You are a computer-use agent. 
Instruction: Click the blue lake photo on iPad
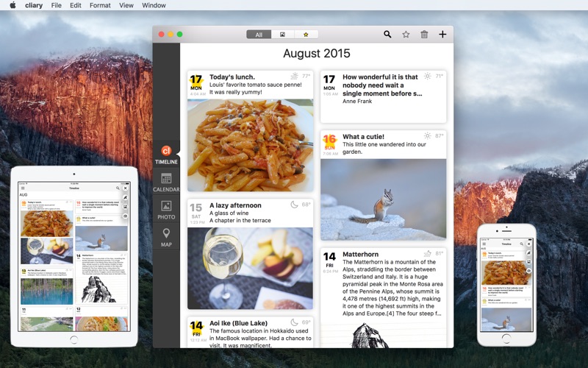coord(46,291)
